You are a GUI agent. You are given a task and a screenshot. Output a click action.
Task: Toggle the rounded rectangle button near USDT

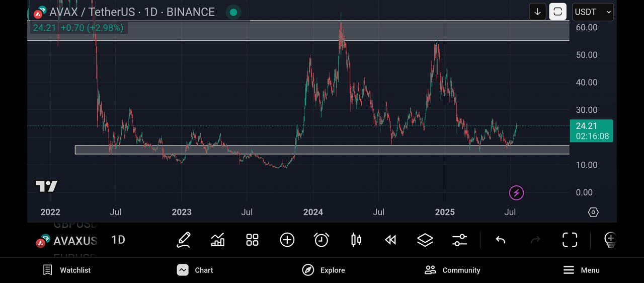pyautogui.click(x=558, y=12)
